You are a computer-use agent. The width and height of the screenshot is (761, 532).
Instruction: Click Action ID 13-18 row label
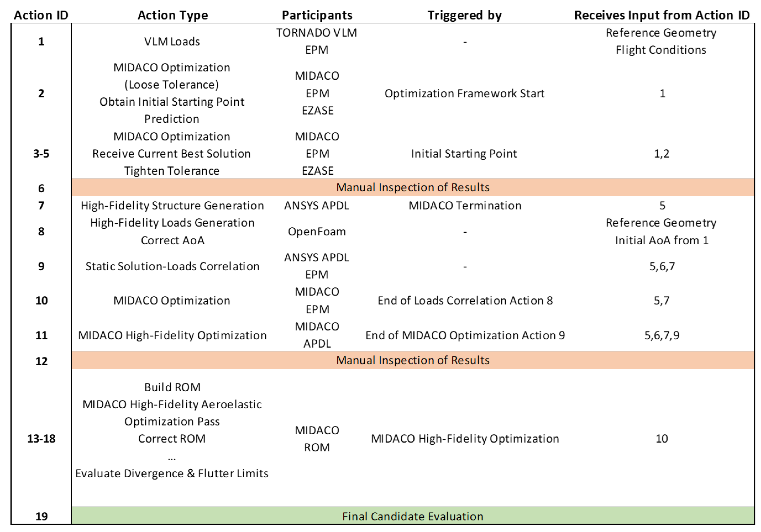pos(41,439)
